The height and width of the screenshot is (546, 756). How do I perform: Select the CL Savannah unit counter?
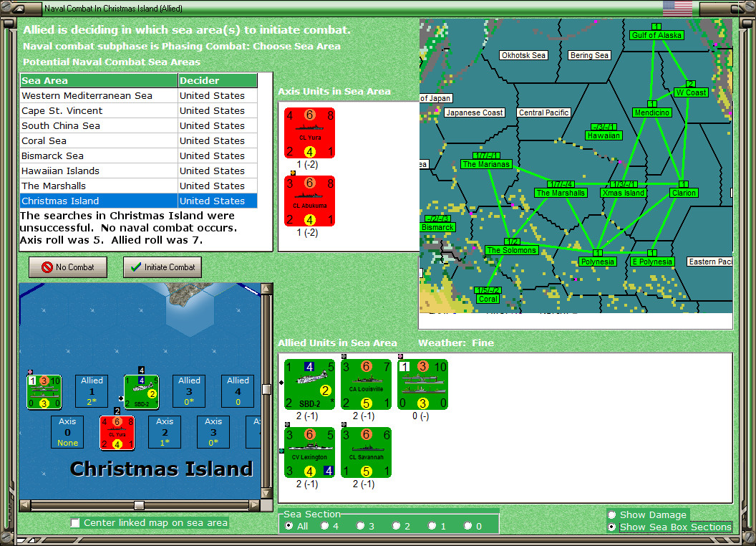point(366,452)
